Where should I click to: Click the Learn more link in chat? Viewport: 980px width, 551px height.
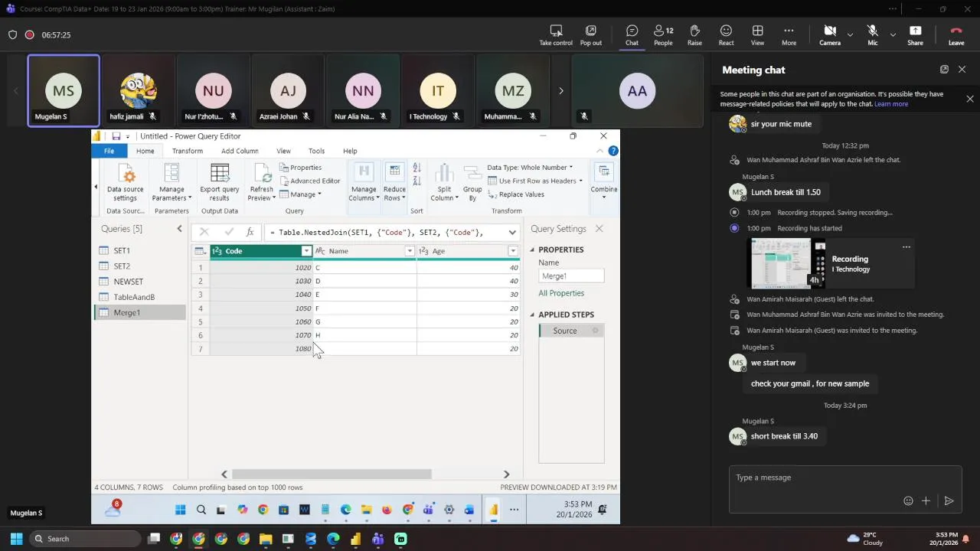coord(891,104)
